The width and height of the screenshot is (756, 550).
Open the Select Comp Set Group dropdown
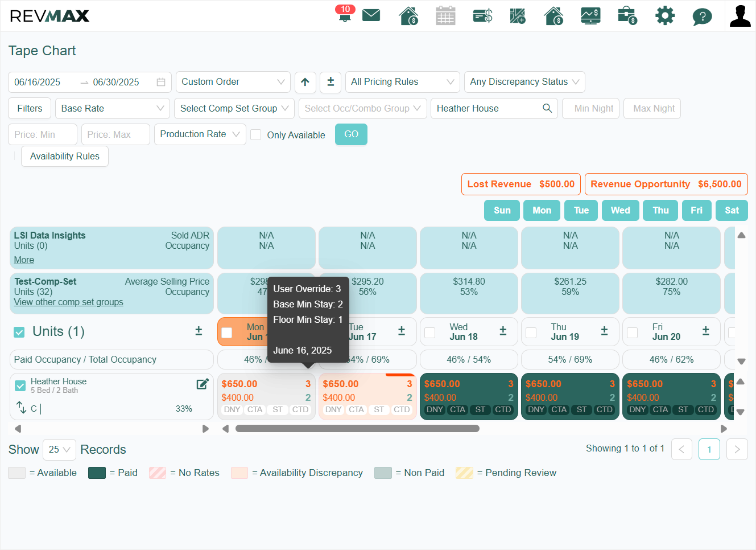pos(234,108)
